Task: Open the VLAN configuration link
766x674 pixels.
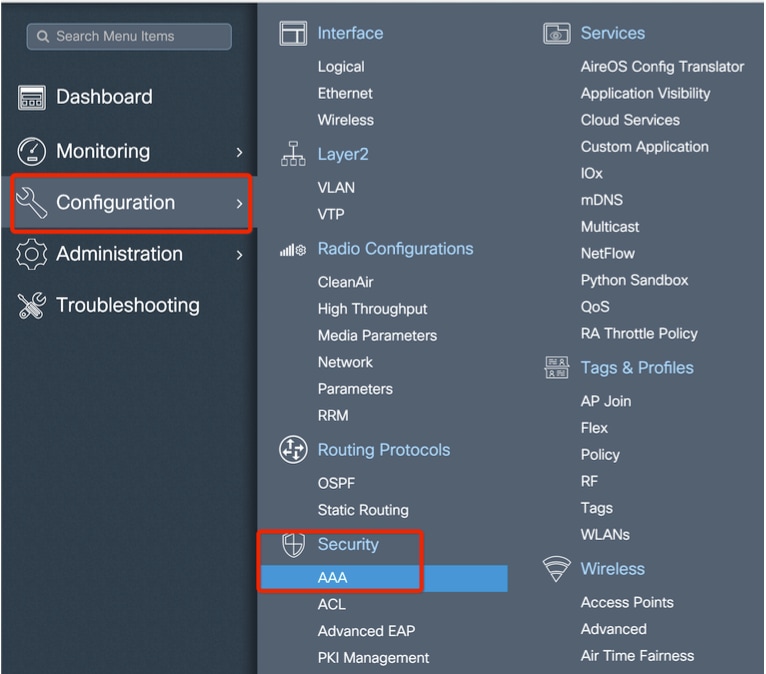Action: pos(336,188)
